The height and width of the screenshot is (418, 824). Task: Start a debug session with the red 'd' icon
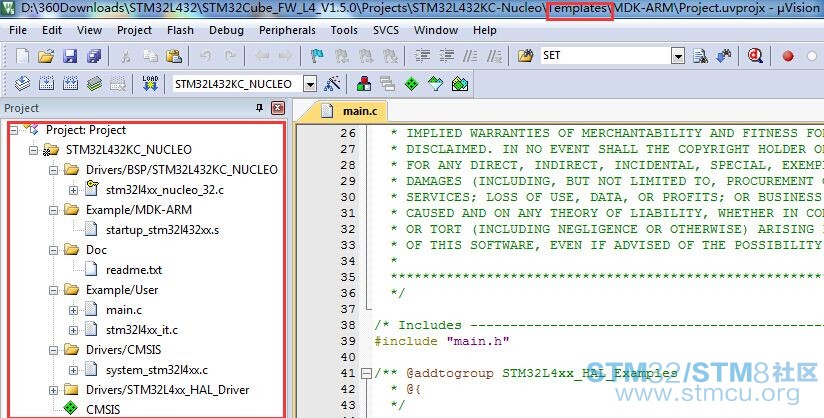(755, 56)
